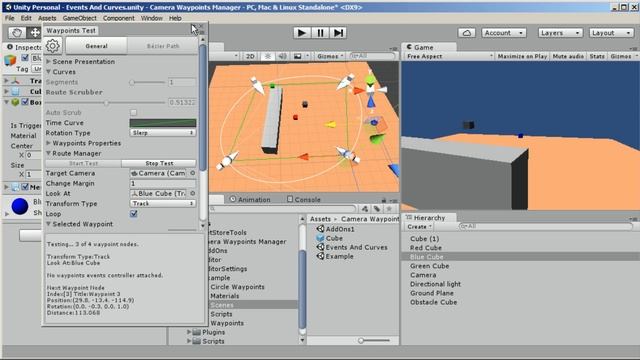The image size is (640, 360).
Task: Click the Cube prefab asset icon
Action: coord(320,238)
